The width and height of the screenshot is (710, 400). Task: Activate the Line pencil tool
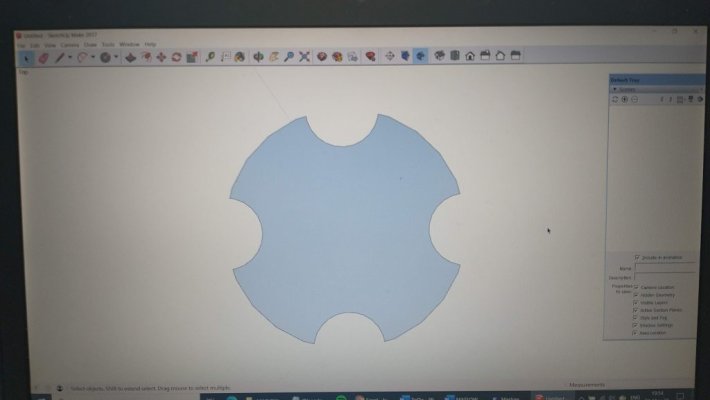pyautogui.click(x=59, y=58)
